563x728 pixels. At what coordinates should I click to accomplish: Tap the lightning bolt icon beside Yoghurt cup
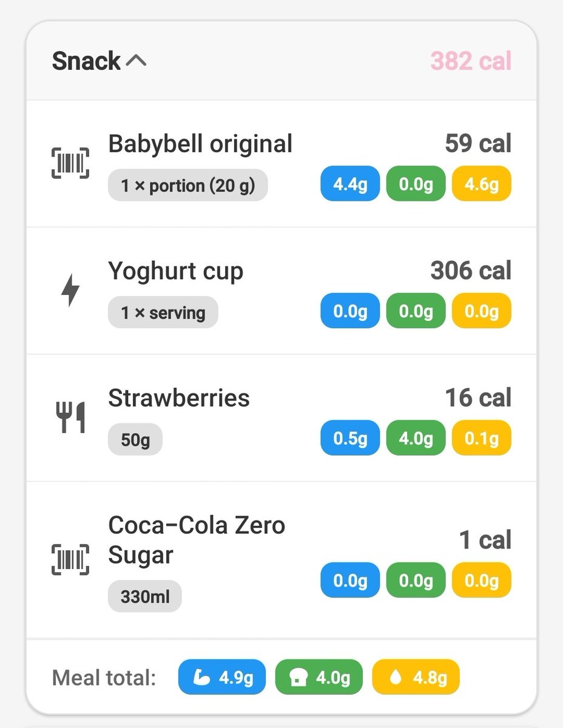[x=70, y=291]
